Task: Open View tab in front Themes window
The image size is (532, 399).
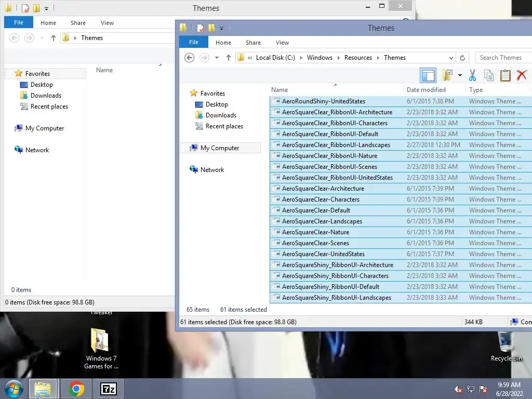Action: [282, 43]
